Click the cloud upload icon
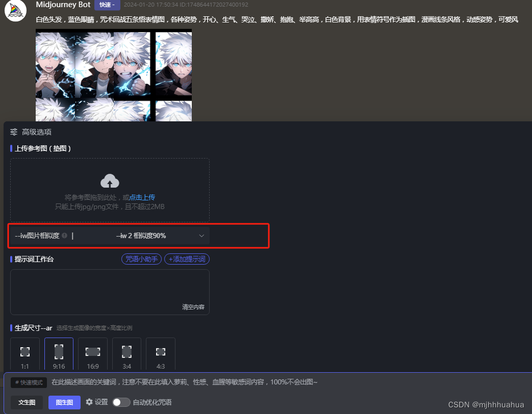The height and width of the screenshot is (414, 532). [110, 180]
